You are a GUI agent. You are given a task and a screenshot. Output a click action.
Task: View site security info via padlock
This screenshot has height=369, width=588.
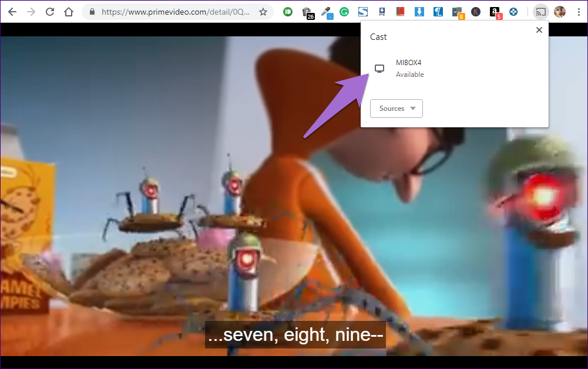[92, 12]
